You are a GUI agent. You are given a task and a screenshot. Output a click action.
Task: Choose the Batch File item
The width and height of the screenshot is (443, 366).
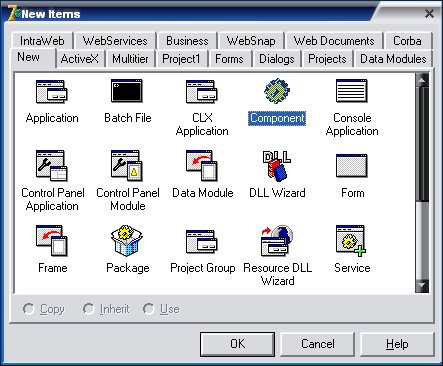click(x=127, y=91)
